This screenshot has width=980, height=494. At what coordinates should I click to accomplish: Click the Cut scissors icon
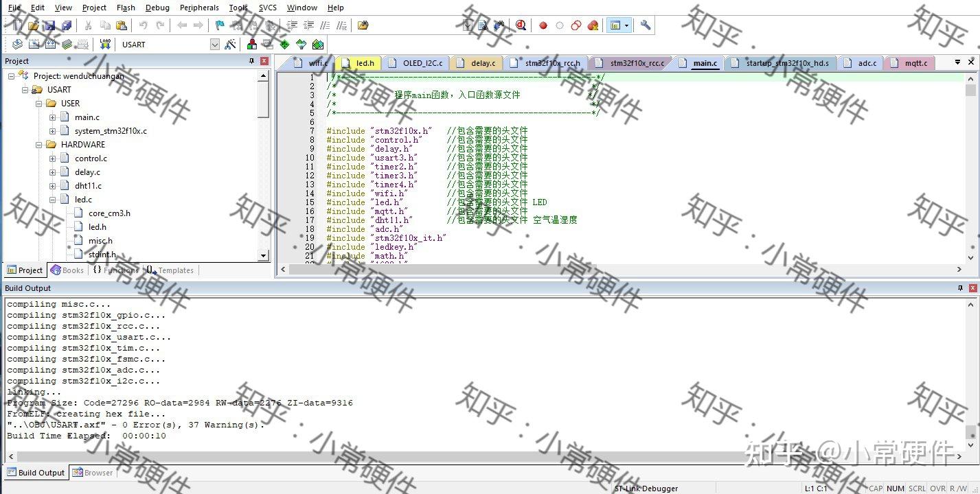click(89, 25)
